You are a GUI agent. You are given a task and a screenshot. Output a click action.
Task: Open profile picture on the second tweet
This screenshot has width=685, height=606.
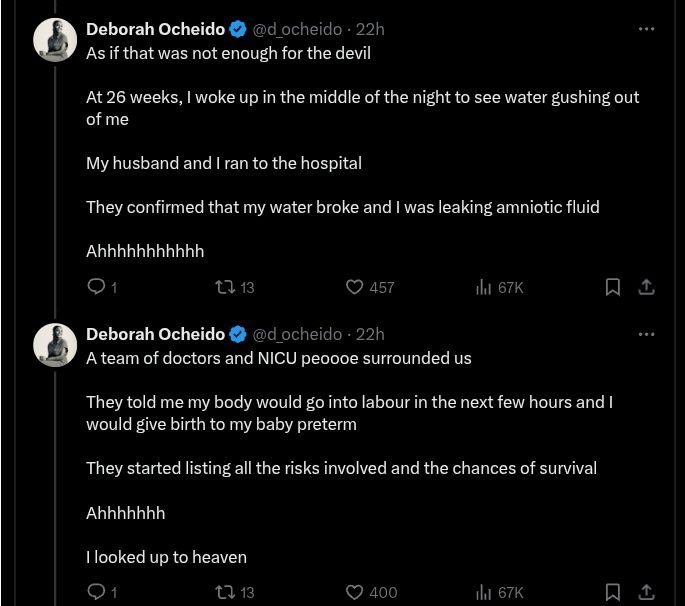[56, 345]
